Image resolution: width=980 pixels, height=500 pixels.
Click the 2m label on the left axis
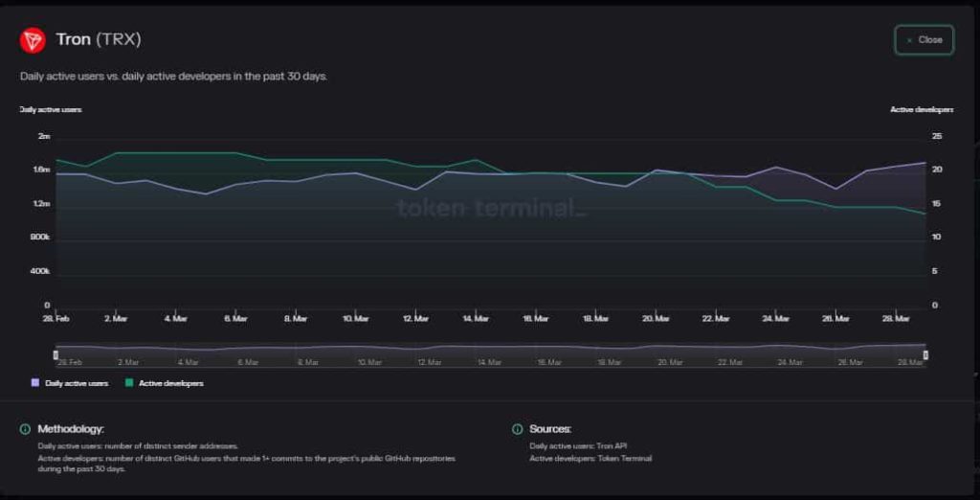43,136
